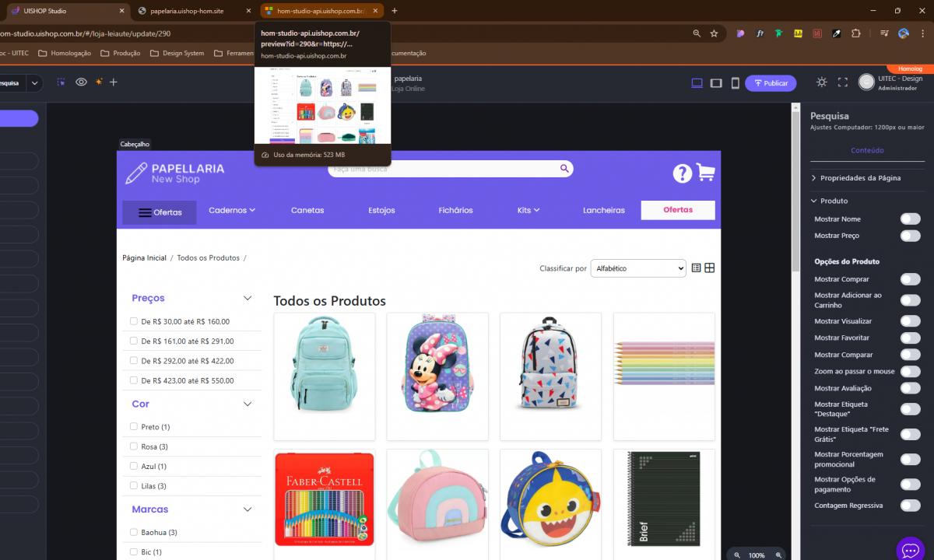934x560 pixels.
Task: Open the Cadernos menu in the store navigation
Action: point(231,210)
